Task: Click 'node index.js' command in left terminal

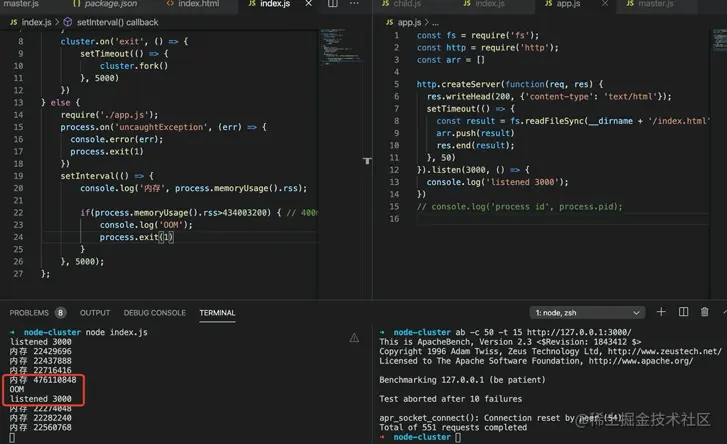Action: click(x=116, y=332)
